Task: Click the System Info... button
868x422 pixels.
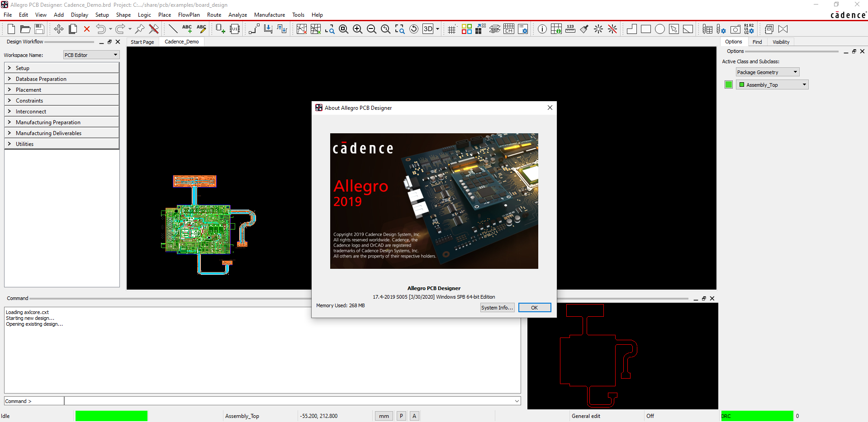Action: pyautogui.click(x=497, y=308)
